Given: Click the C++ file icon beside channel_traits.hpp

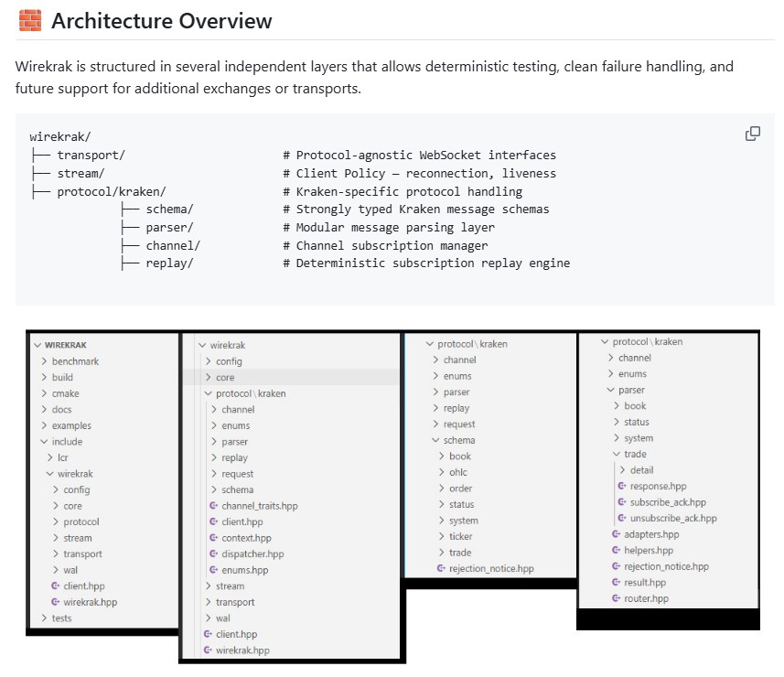Looking at the screenshot, I should [x=213, y=506].
